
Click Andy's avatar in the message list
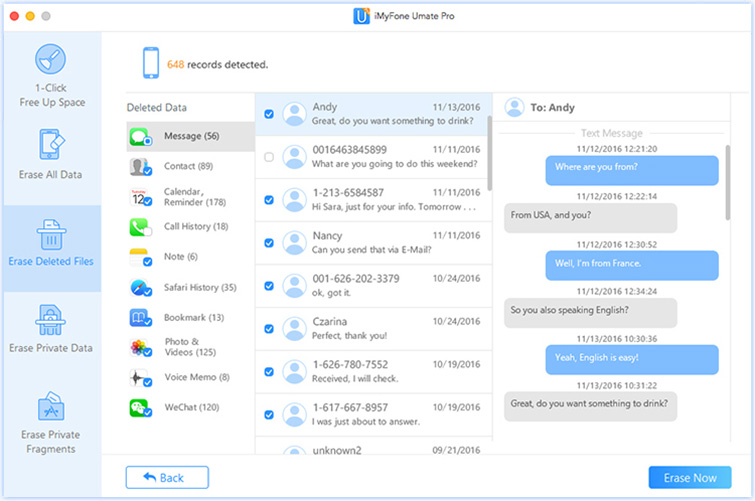pyautogui.click(x=294, y=114)
